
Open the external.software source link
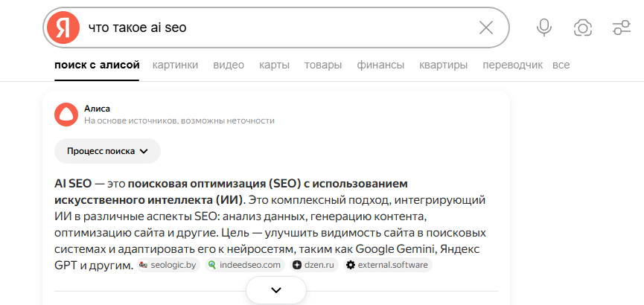click(x=388, y=265)
